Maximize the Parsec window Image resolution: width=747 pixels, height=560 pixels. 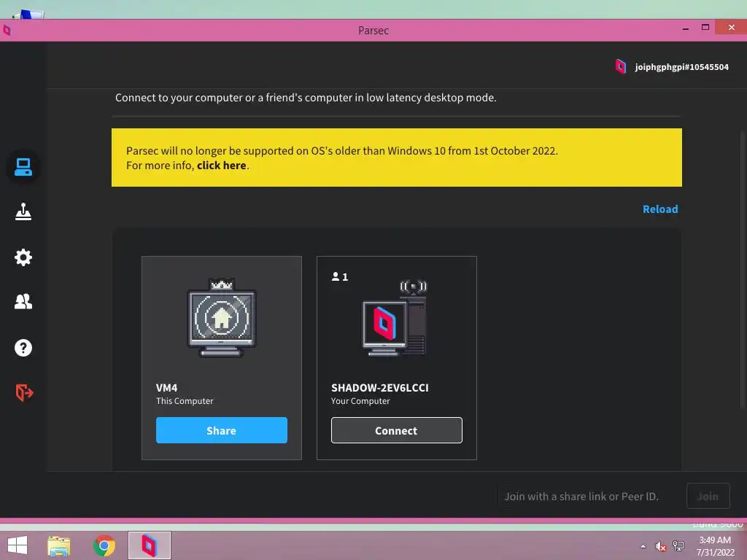[705, 28]
